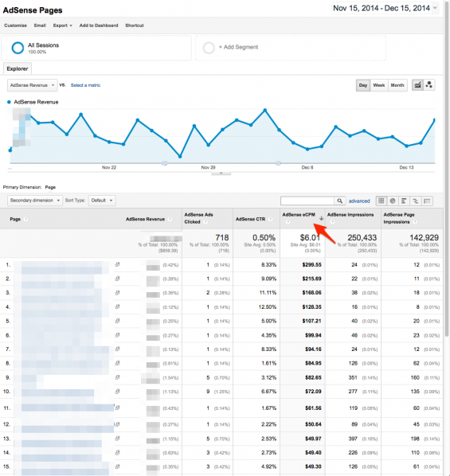Screen dimensions: 450x476
Task: Set chart granularity to Day
Action: (363, 85)
